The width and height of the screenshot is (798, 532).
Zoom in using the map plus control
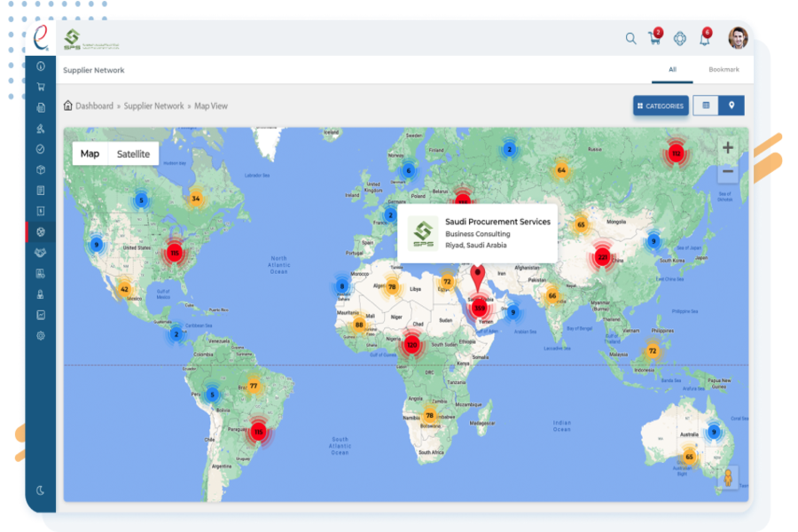(x=727, y=146)
